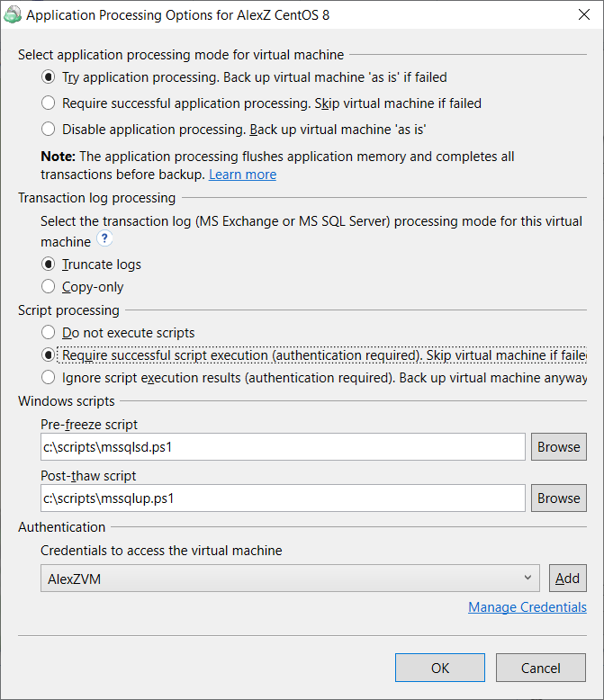Viewport: 604px width, 700px height.
Task: Choose Copy-only transaction log mode
Action: point(48,287)
